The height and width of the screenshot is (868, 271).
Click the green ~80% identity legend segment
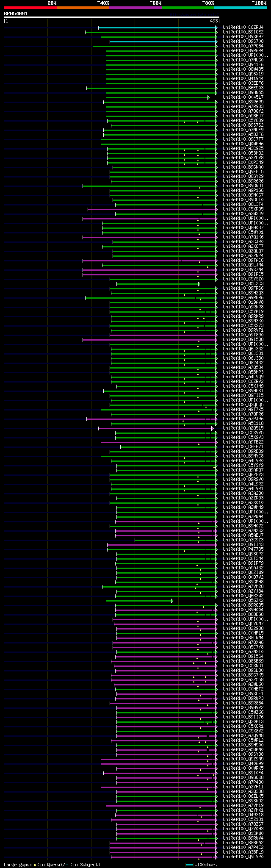click(188, 8)
